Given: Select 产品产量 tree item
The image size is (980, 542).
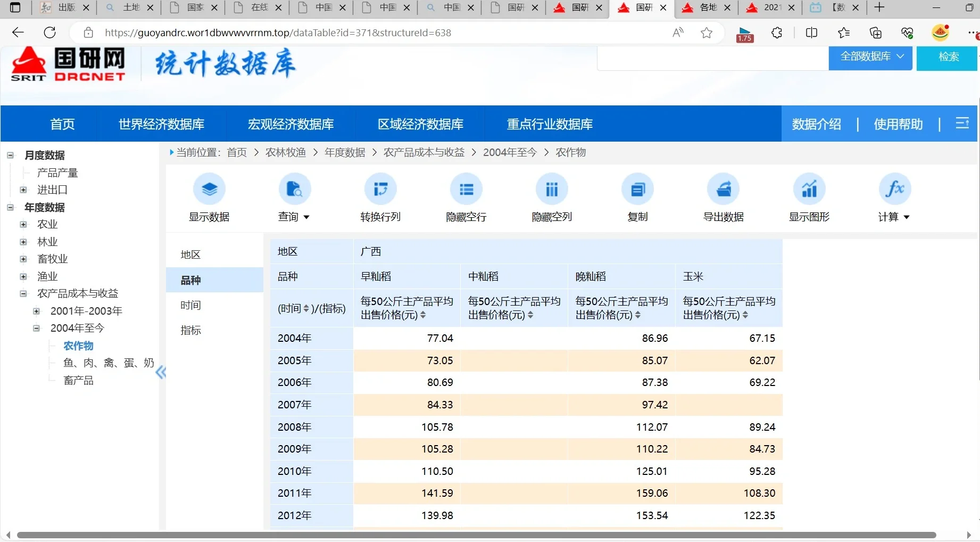Looking at the screenshot, I should point(57,173).
